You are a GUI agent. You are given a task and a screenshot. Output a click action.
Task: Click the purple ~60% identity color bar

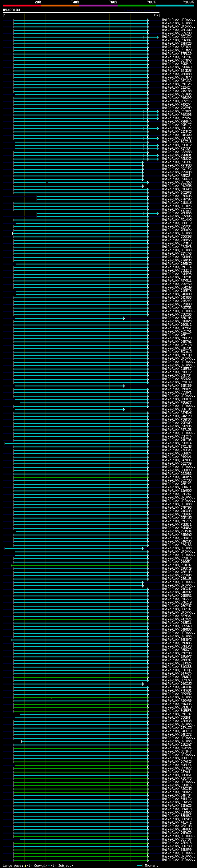pyautogui.click(x=98, y=6)
